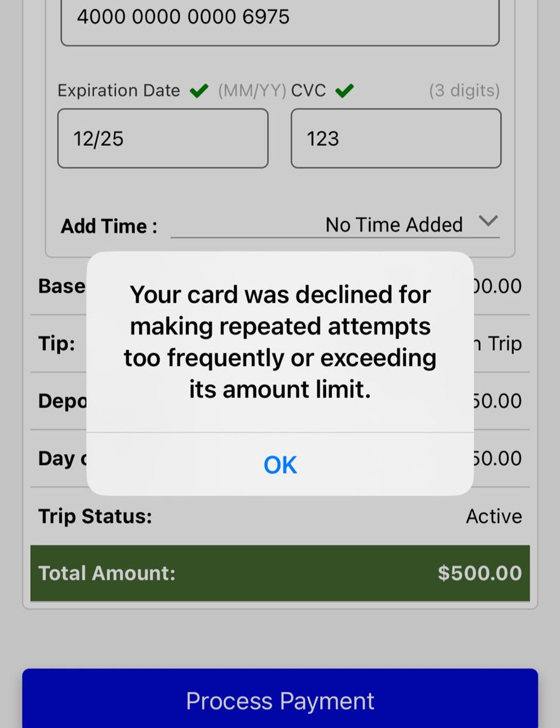560x728 pixels.
Task: Click the Tip row label
Action: click(x=57, y=343)
